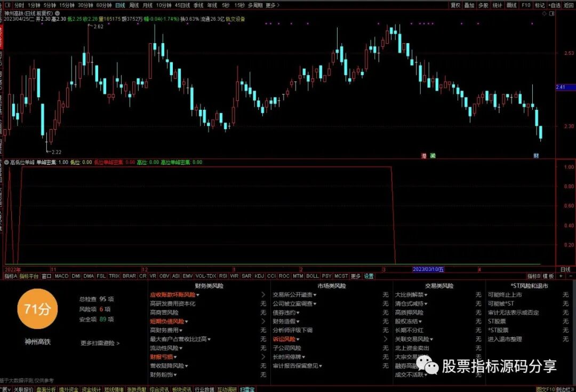Open the arrow on 短期负债风险 row
576x392 pixels.
[x=263, y=322]
